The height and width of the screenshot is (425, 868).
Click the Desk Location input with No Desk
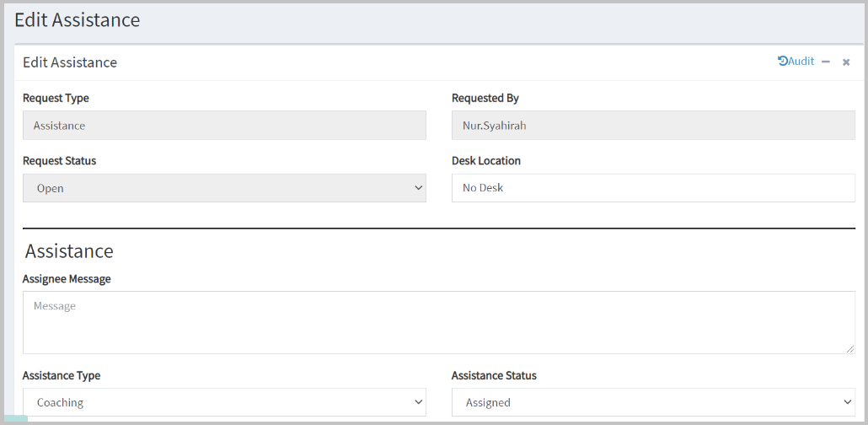point(653,188)
